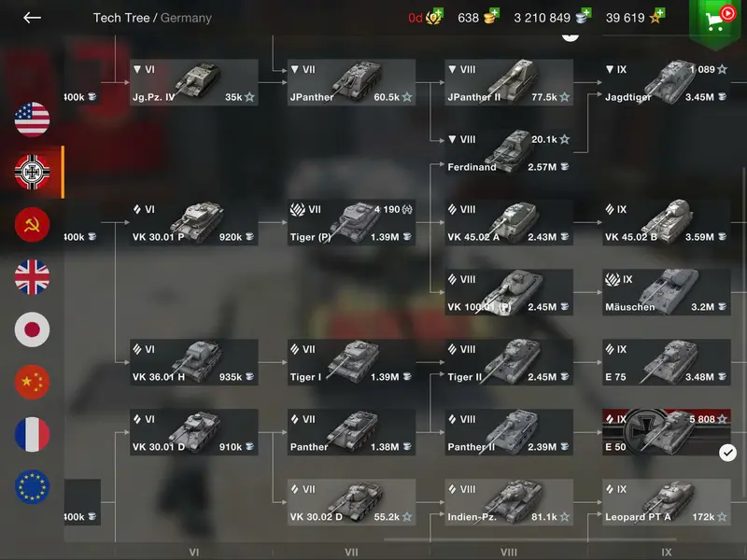This screenshot has width=747, height=560.
Task: Open the green shopping cart store
Action: tap(717, 19)
